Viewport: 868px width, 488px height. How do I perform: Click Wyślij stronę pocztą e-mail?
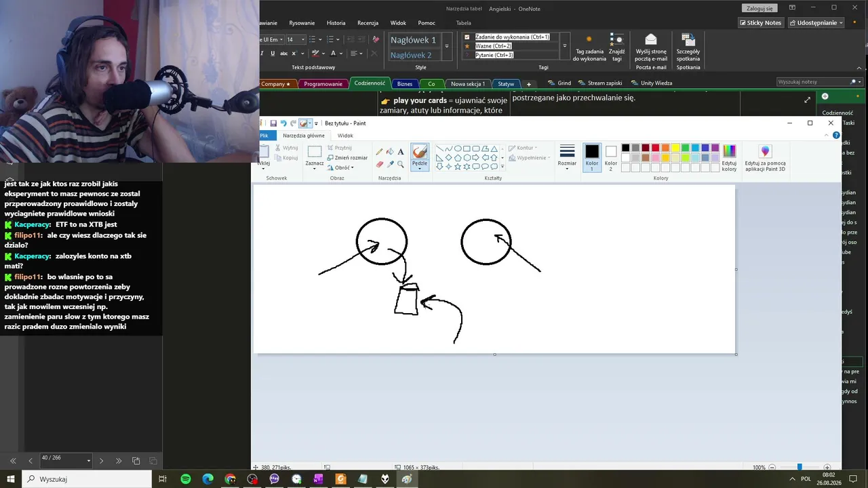pos(651,48)
